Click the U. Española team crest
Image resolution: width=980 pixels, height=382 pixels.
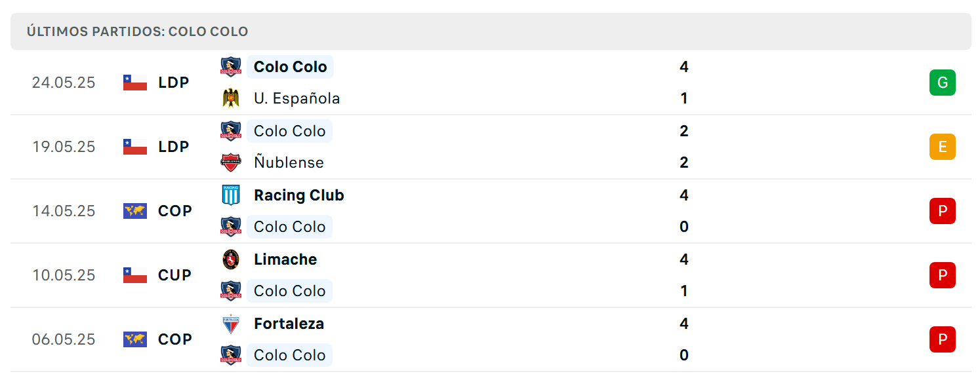pyautogui.click(x=230, y=98)
